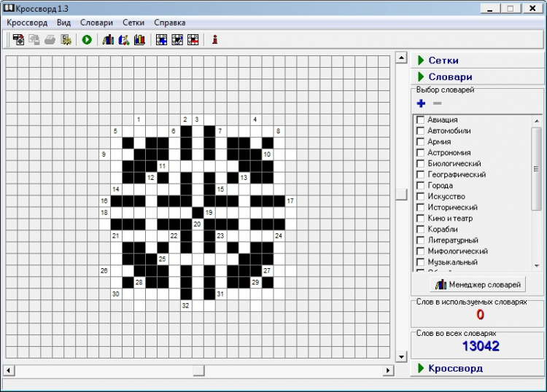Open the Вид menu
The width and height of the screenshot is (547, 392).
[63, 23]
